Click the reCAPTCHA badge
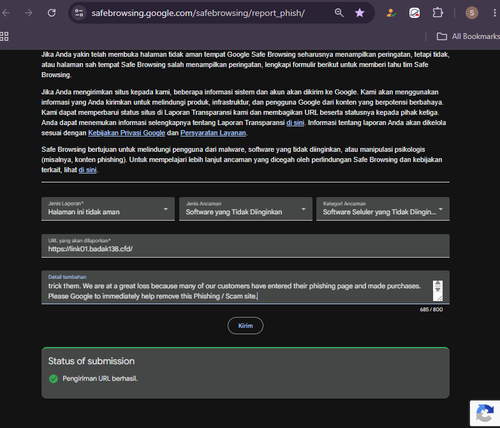 click(485, 413)
